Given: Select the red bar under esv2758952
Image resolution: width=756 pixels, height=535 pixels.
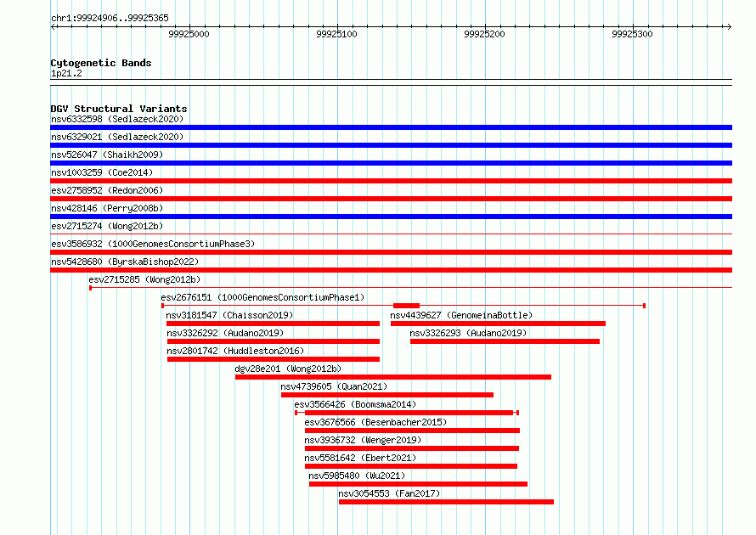Looking at the screenshot, I should tap(391, 199).
